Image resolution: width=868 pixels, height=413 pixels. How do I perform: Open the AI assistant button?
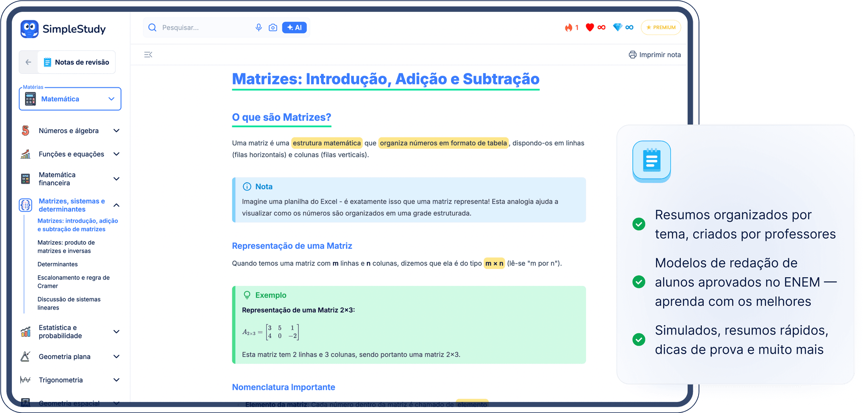pyautogui.click(x=294, y=28)
